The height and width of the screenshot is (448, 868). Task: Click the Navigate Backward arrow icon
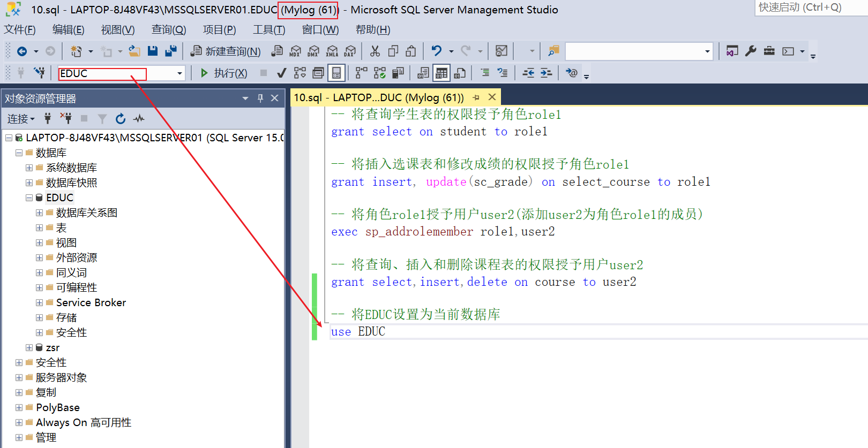[22, 51]
